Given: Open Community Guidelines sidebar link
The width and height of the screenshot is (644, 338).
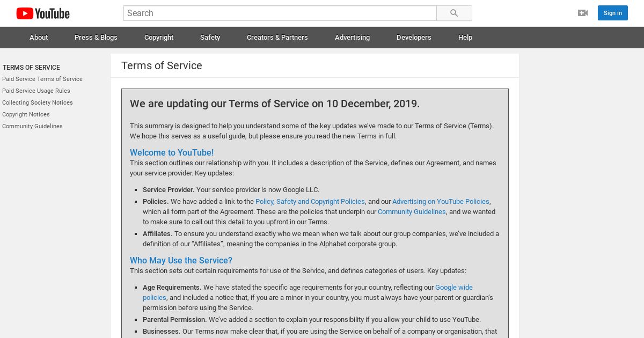Looking at the screenshot, I should [32, 126].
